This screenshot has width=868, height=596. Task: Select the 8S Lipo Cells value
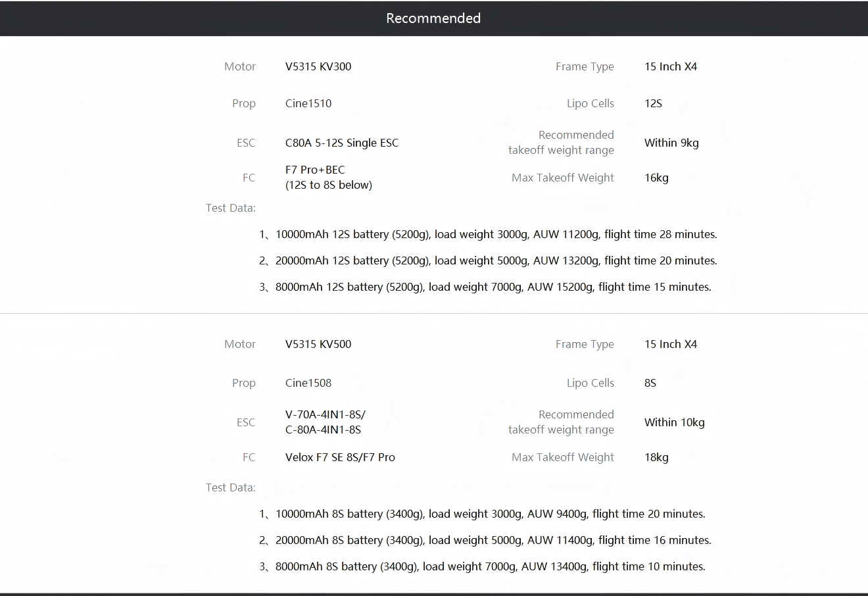point(650,383)
